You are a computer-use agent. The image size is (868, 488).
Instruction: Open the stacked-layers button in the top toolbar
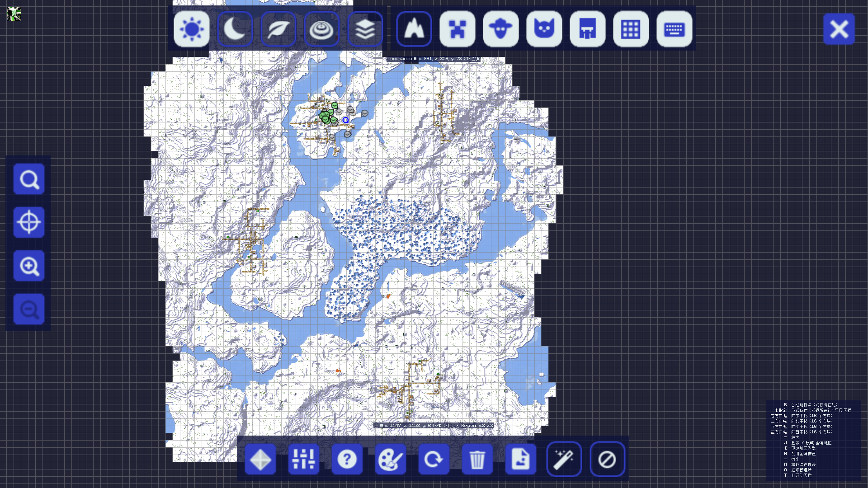(x=365, y=29)
